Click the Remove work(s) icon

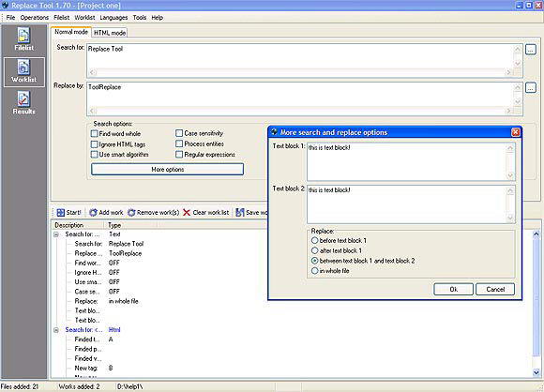(131, 212)
